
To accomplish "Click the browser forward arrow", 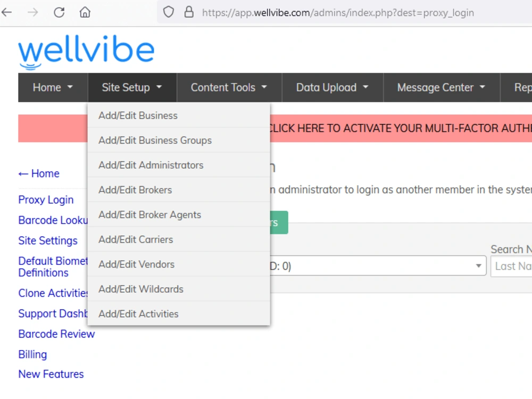I will tap(33, 13).
